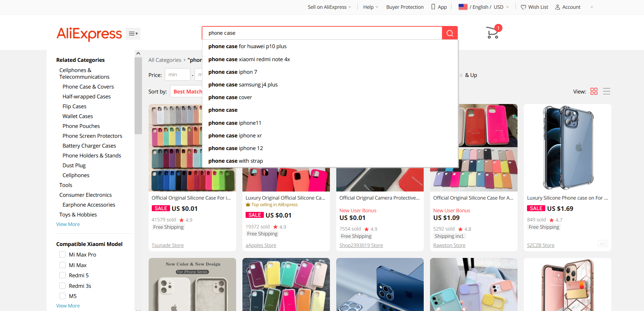Expand the Sell on AliExpress dropdown
Image resolution: width=644 pixels, height=311 pixels.
click(x=329, y=7)
